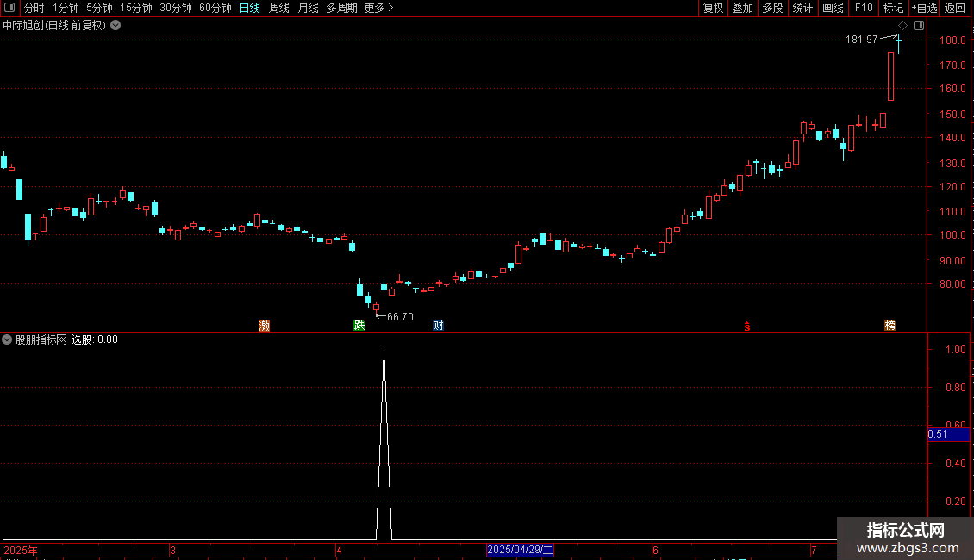Open the 多股 multi-stock view
The width and height of the screenshot is (974, 560).
pos(772,8)
